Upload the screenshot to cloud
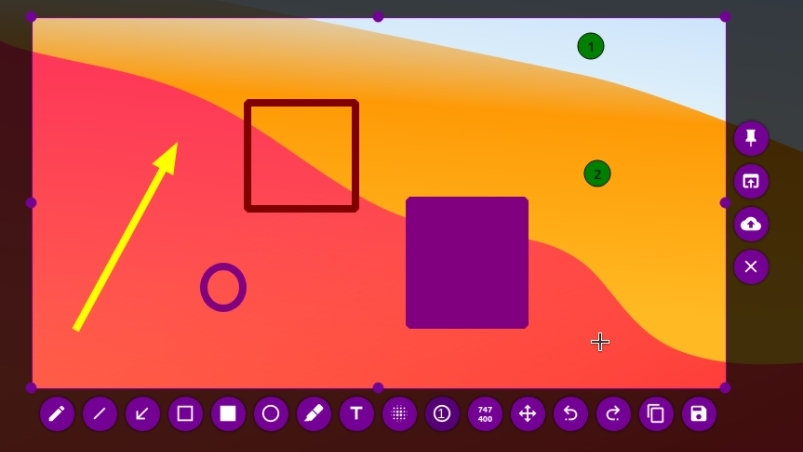 click(751, 224)
